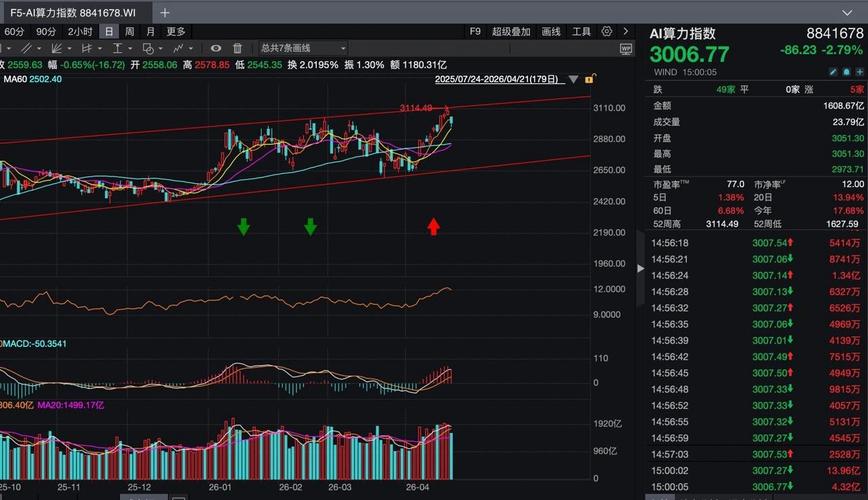Viewport: 868px width, 500px height.
Task: Select the fan lines drawing tool
Action: [x=56, y=48]
